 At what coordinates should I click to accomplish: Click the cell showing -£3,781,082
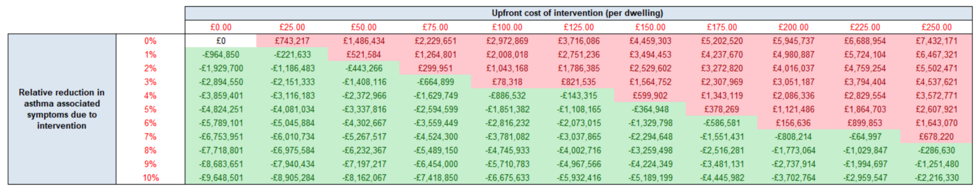507,137
